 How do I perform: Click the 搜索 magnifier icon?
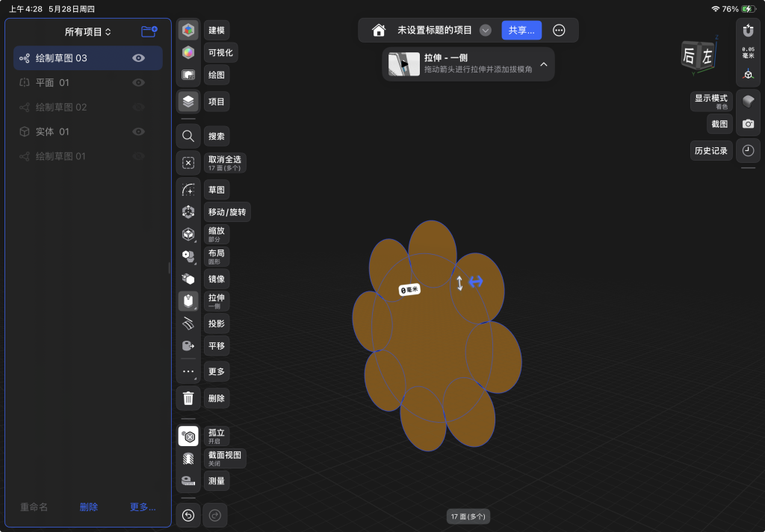188,136
